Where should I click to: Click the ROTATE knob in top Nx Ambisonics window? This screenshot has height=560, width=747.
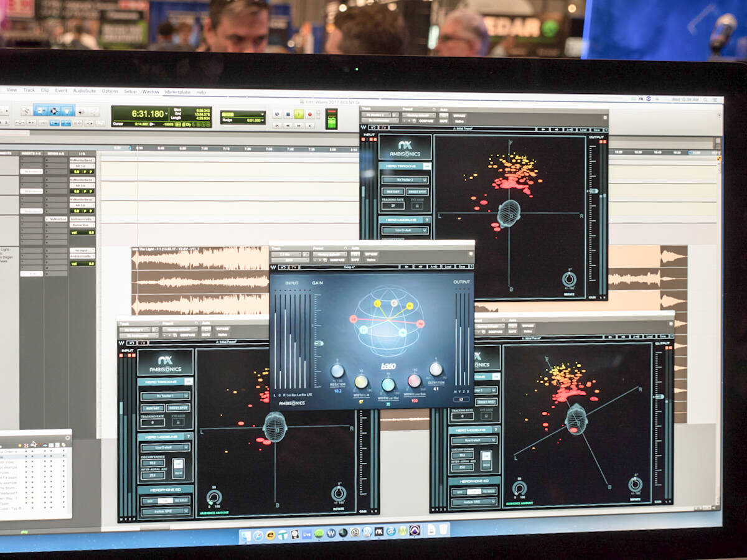(569, 279)
